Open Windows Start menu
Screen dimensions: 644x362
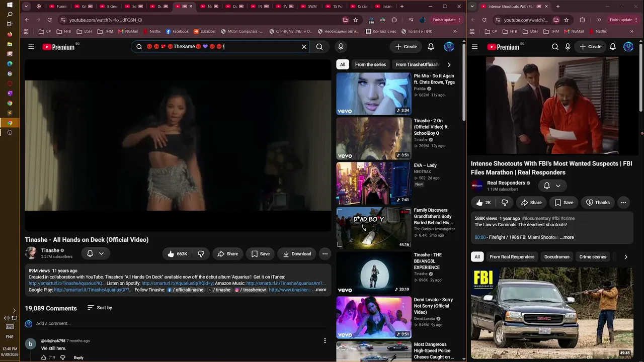pyautogui.click(x=10, y=5)
